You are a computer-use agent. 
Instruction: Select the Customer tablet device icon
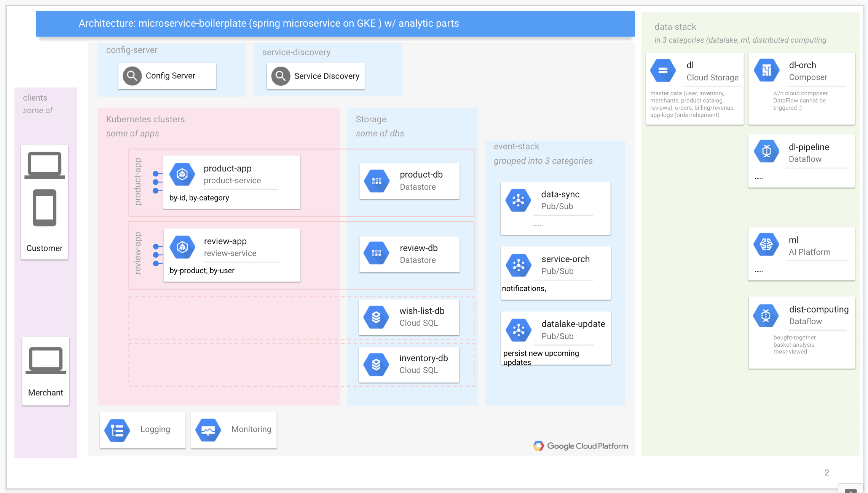pos(45,208)
